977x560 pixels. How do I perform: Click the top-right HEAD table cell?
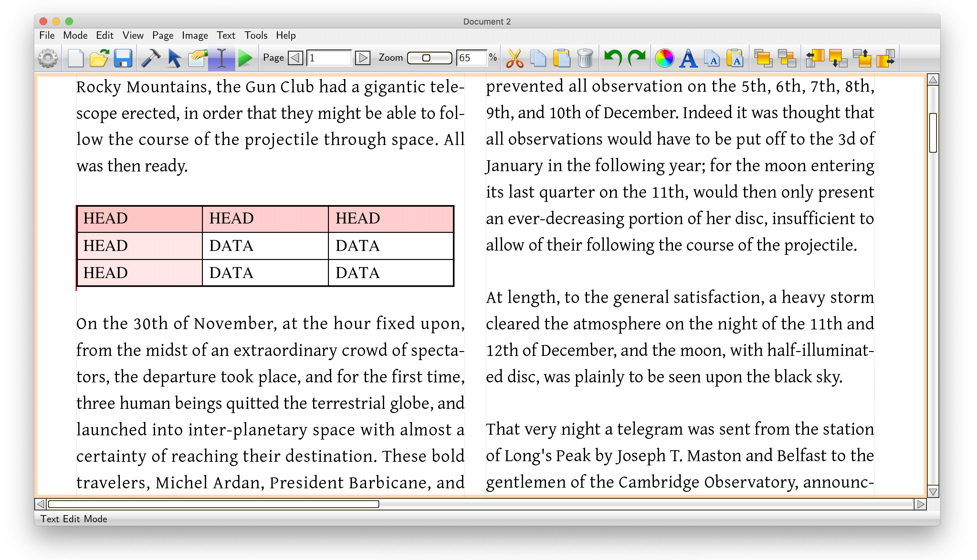point(391,219)
